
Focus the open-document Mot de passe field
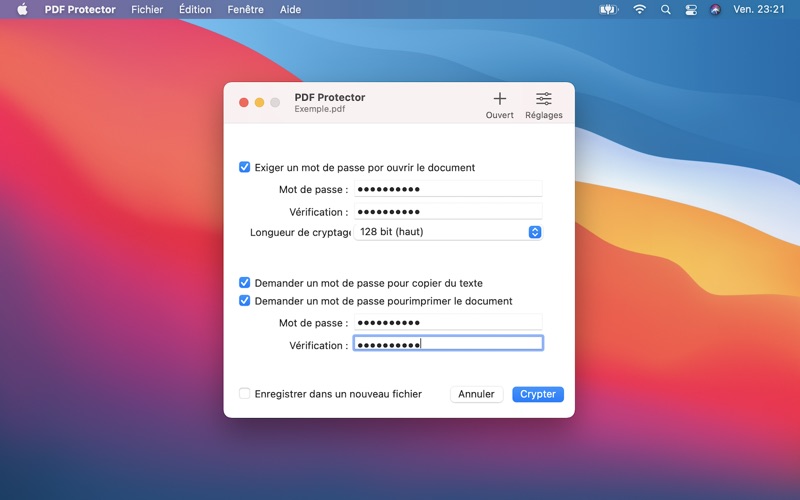pos(448,189)
